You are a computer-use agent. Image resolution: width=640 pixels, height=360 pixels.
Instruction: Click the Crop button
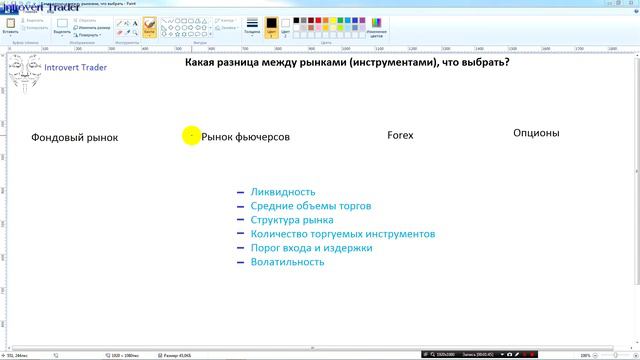85,20
